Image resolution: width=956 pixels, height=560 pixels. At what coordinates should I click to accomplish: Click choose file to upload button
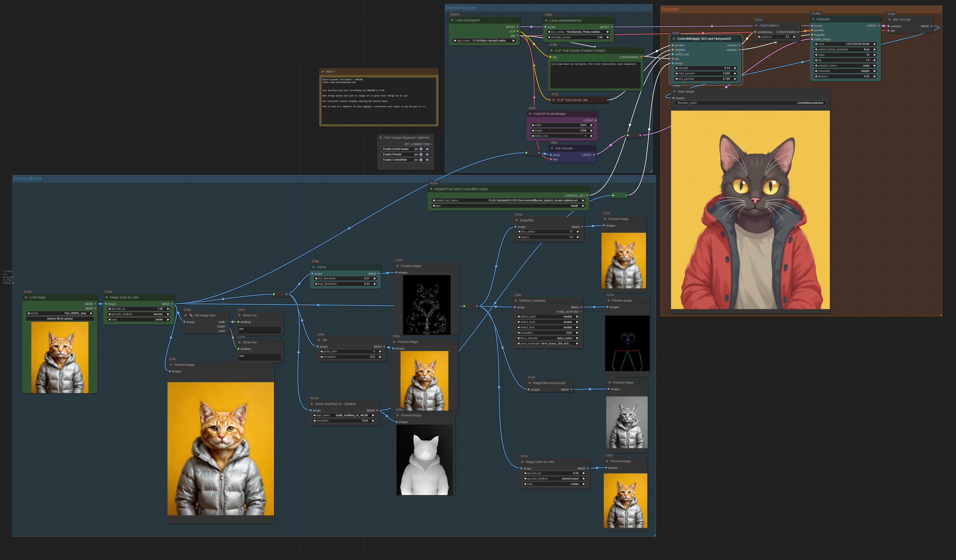[60, 318]
